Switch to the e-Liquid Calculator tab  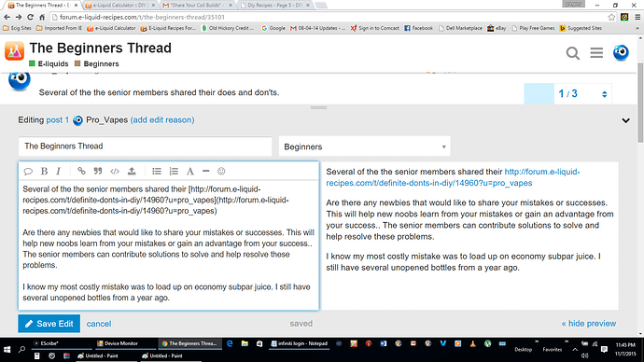click(x=120, y=6)
